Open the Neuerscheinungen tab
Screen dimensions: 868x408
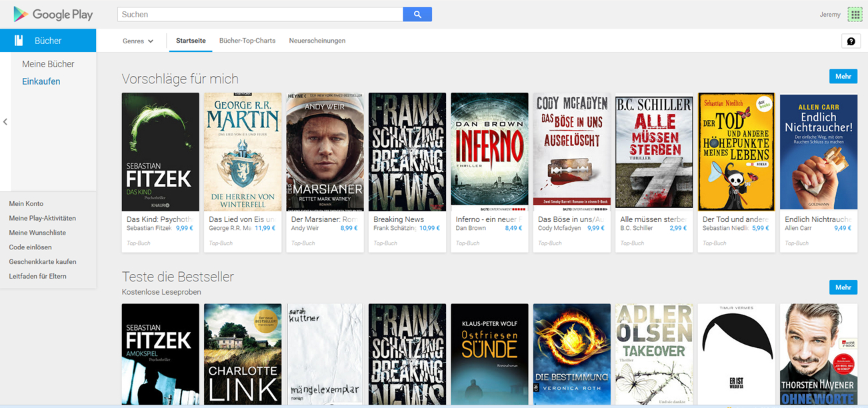[317, 41]
